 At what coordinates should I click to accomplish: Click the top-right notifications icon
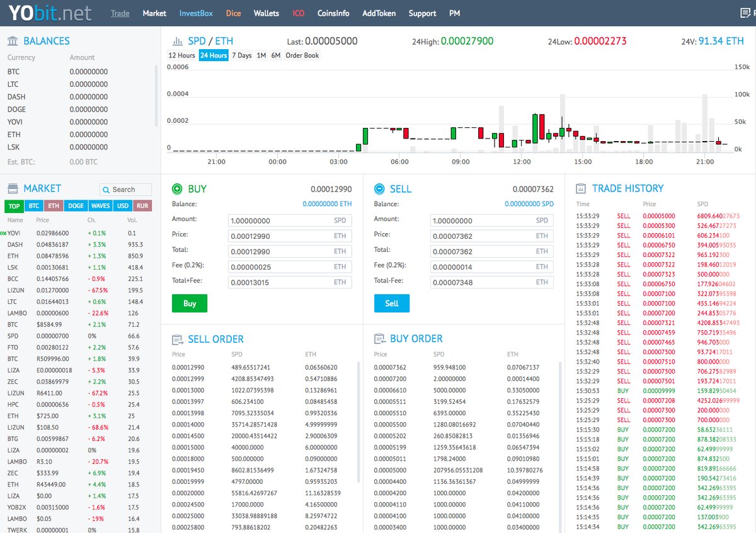745,13
